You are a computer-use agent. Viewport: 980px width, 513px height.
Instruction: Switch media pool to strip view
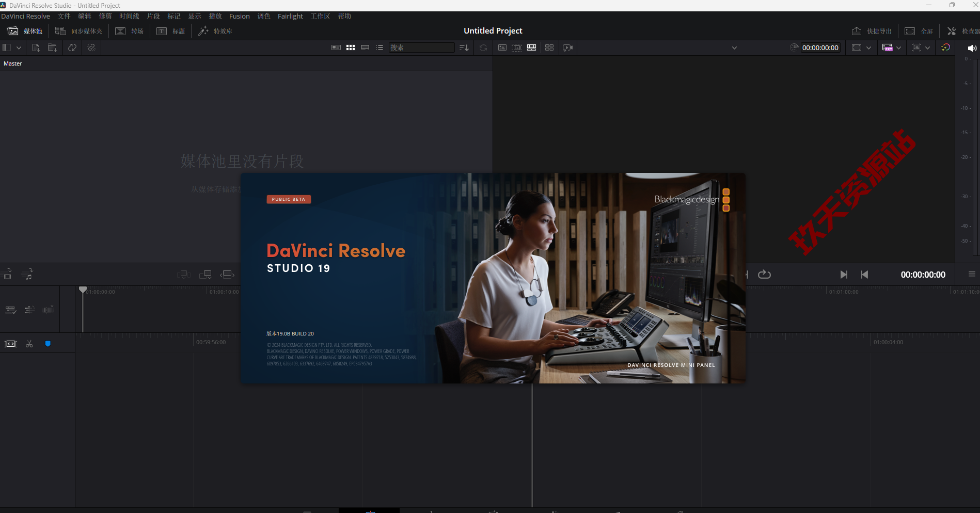pyautogui.click(x=365, y=47)
